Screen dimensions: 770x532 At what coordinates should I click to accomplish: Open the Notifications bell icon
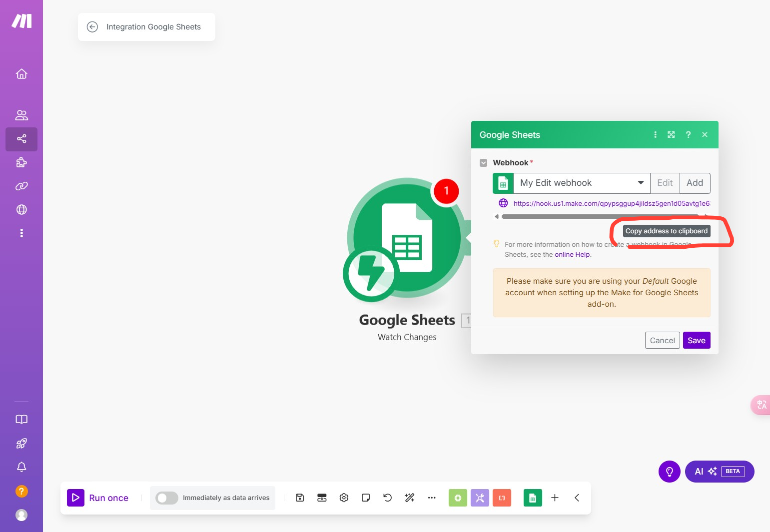coord(21,467)
